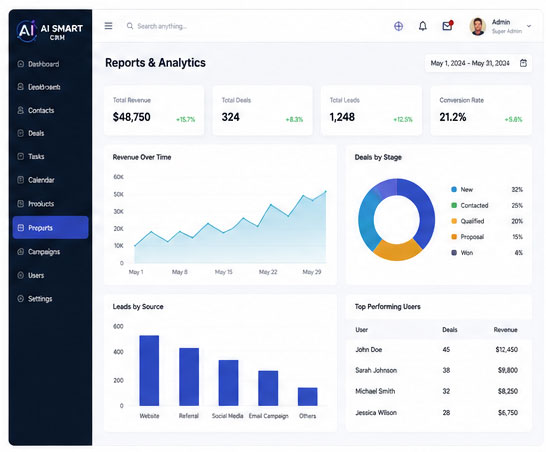
Task: Click the AI Smart CRM logo
Action: (x=50, y=31)
